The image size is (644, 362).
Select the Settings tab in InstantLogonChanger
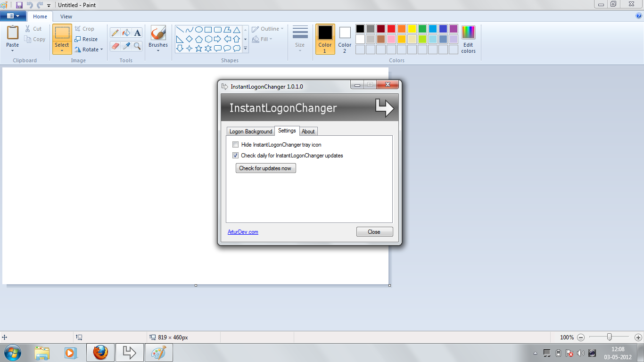[287, 131]
